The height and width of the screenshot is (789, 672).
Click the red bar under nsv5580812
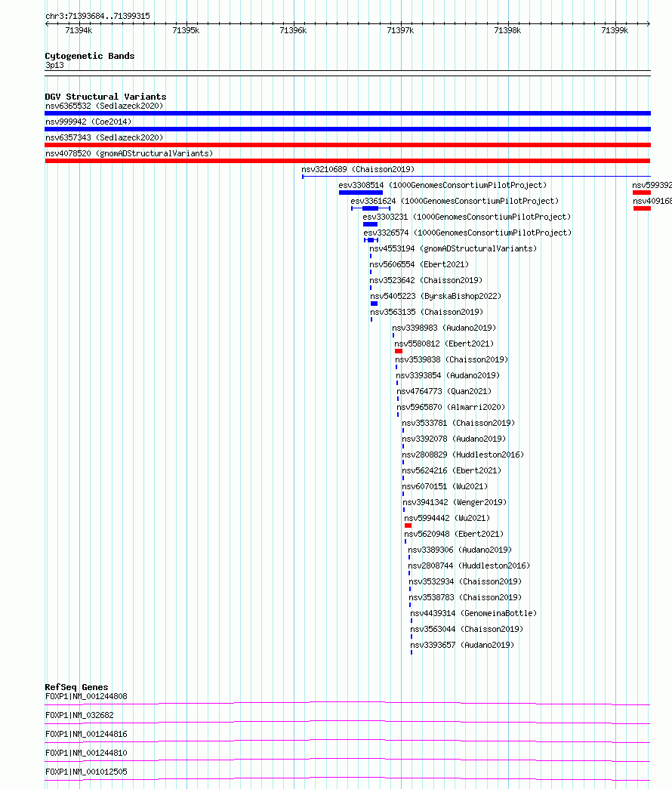tap(399, 351)
